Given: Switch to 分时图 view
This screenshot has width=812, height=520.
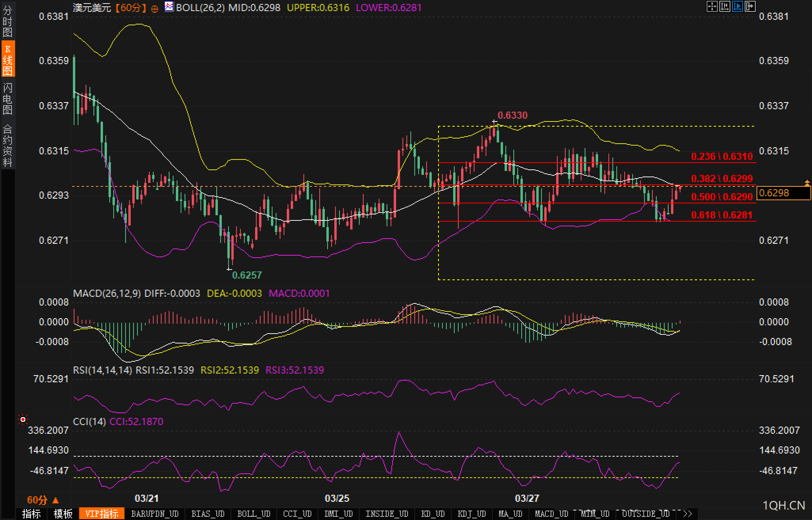Looking at the screenshot, I should pos(8,21).
